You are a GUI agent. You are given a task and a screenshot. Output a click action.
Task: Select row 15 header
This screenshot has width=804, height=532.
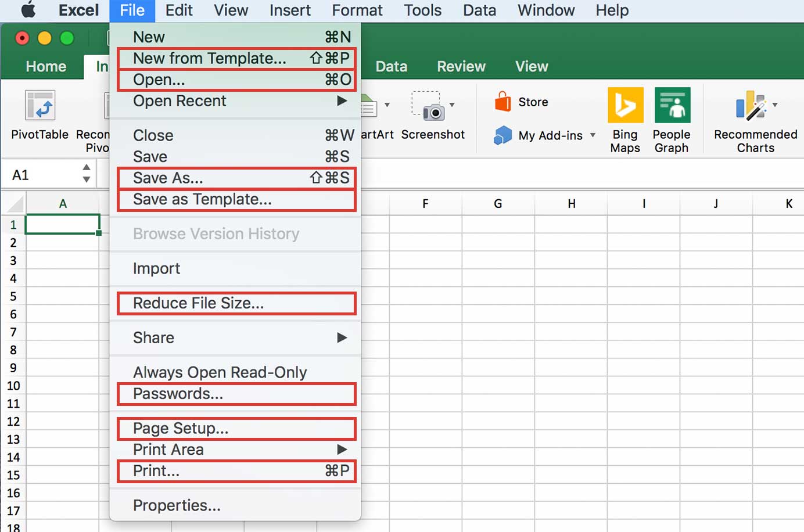(13, 475)
